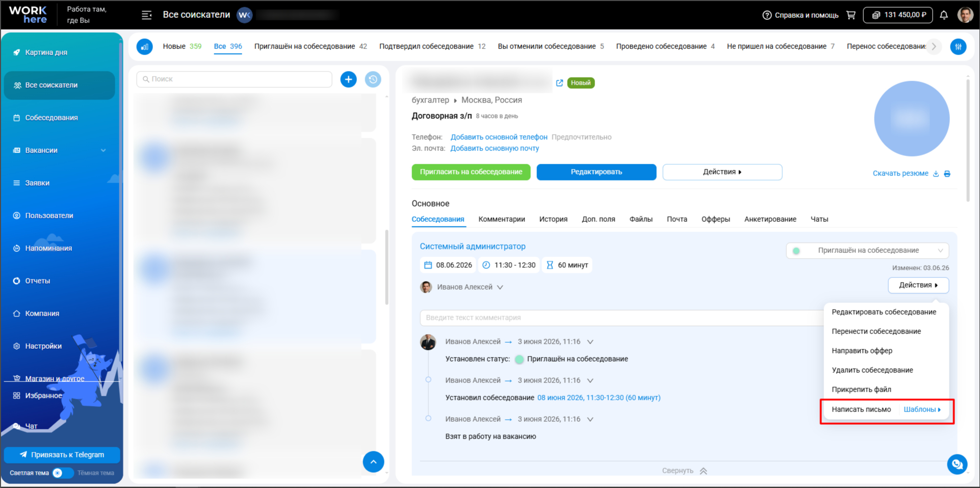Select Направить оффер menu item
Image resolution: width=980 pixels, height=488 pixels.
pyautogui.click(x=862, y=351)
